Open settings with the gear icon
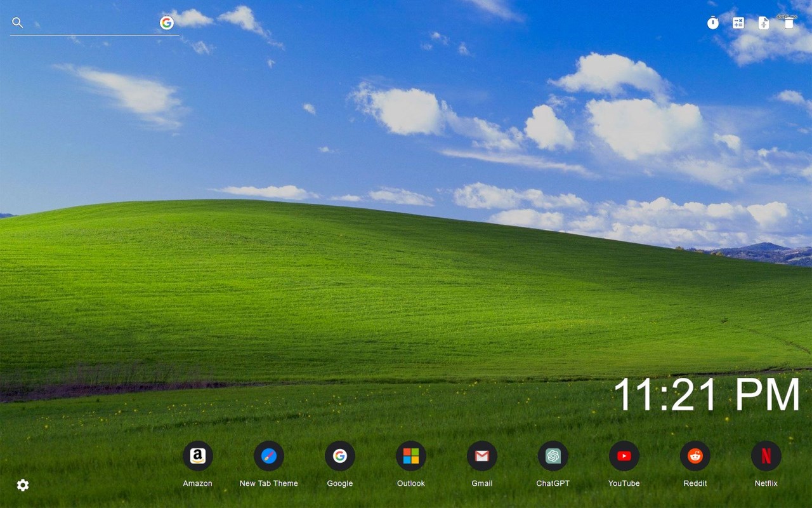 coord(23,485)
